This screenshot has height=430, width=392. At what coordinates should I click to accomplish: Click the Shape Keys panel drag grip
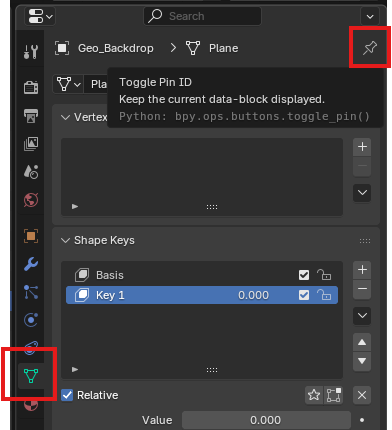(x=365, y=241)
